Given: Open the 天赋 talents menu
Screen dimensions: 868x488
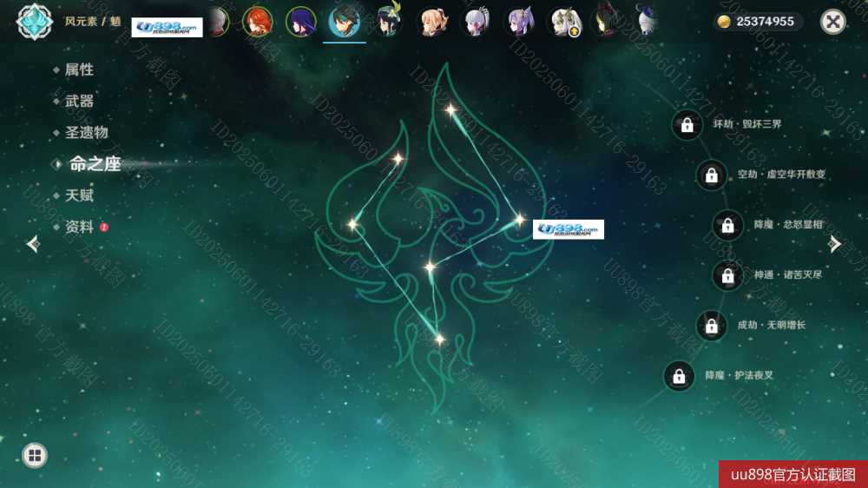Looking at the screenshot, I should tap(79, 195).
